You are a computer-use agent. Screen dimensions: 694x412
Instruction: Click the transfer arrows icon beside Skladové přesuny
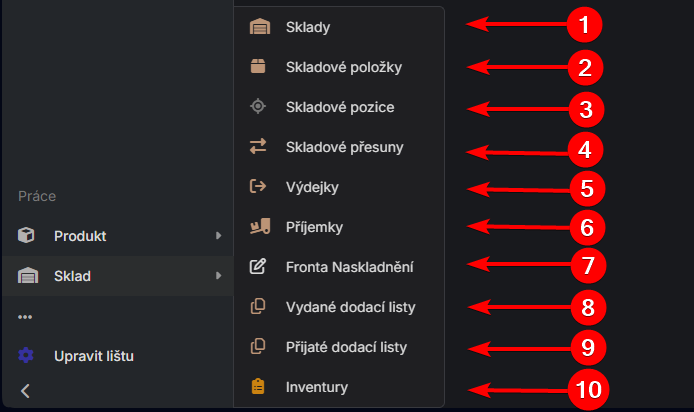tap(259, 147)
